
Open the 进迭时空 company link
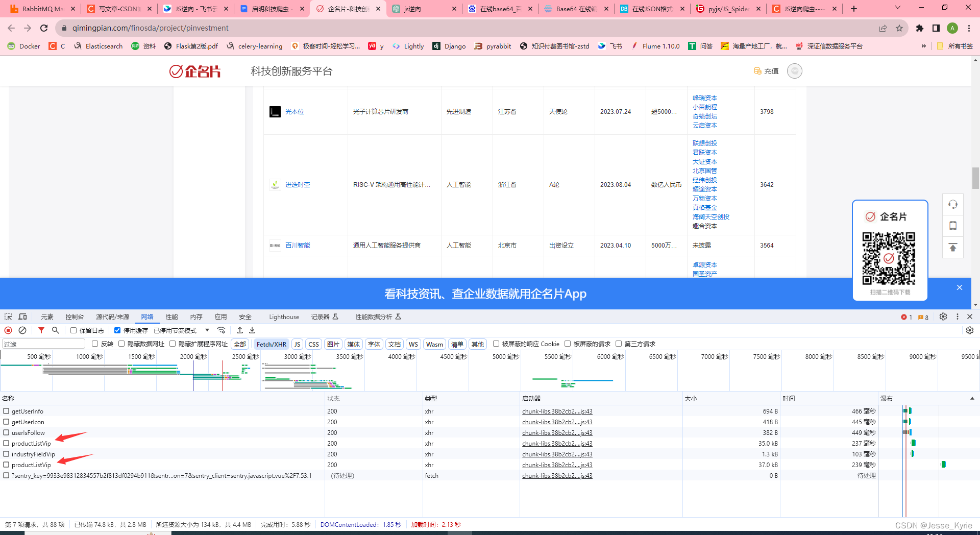pyautogui.click(x=298, y=185)
